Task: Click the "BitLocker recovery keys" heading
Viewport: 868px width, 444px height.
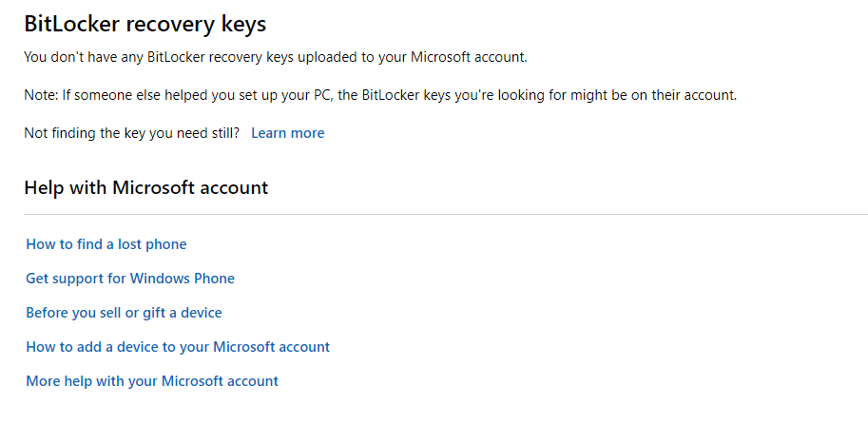Action: 145,24
